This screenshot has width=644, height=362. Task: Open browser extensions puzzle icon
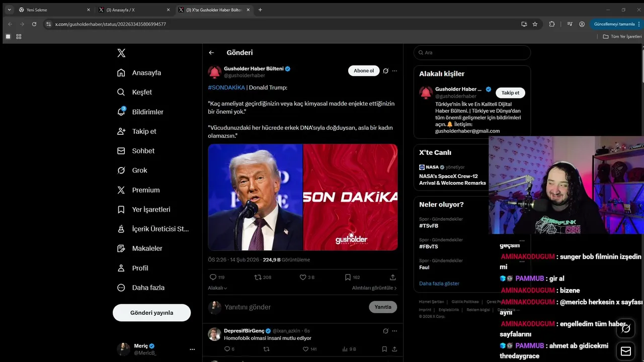(x=552, y=24)
